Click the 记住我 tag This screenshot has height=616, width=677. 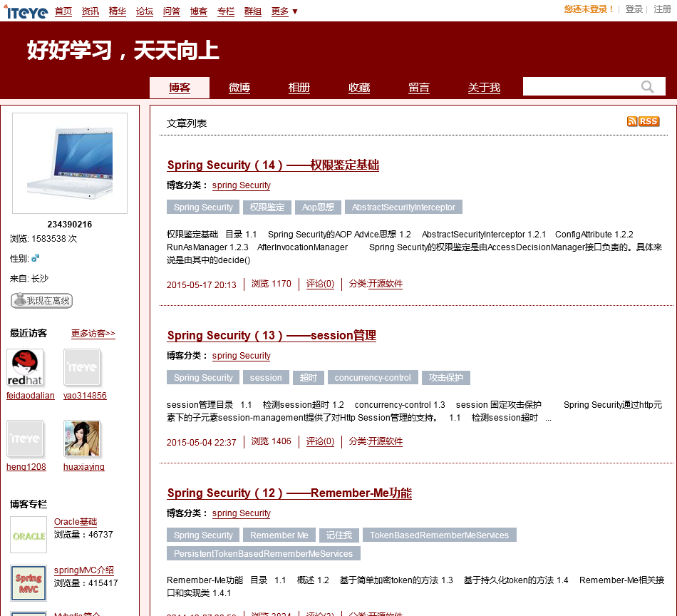coord(339,535)
